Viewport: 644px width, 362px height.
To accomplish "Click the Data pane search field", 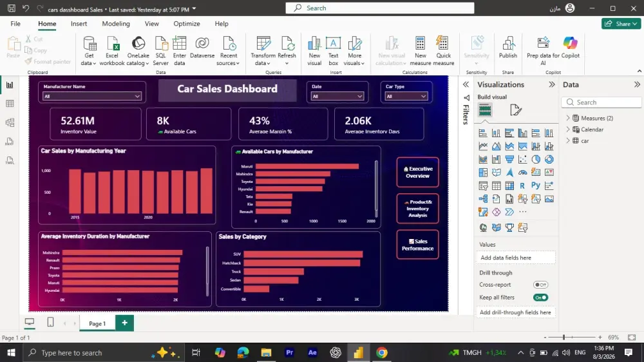I will 601,102.
